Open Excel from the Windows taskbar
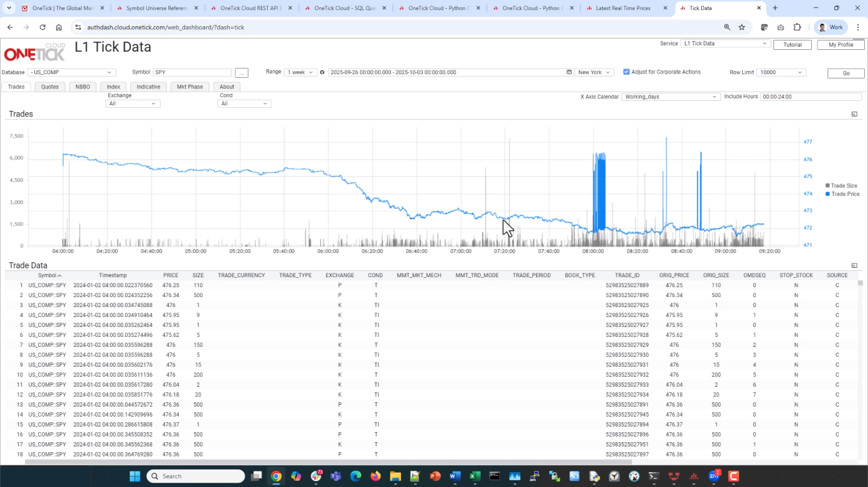 pyautogui.click(x=475, y=476)
